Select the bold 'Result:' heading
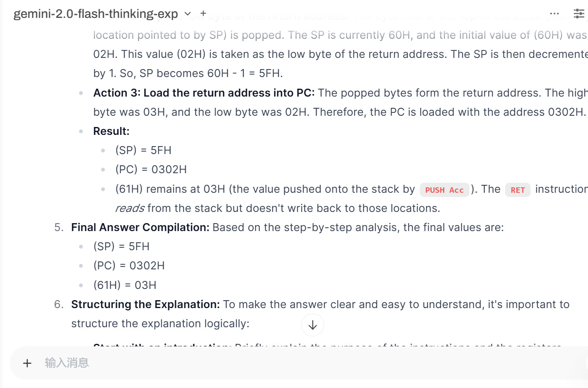The height and width of the screenshot is (388, 588). [111, 131]
